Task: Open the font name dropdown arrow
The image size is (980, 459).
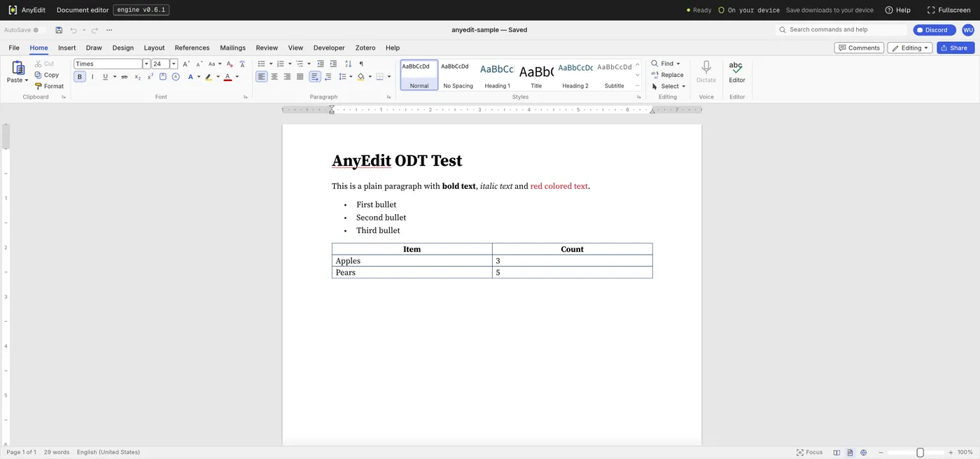Action: click(x=146, y=64)
